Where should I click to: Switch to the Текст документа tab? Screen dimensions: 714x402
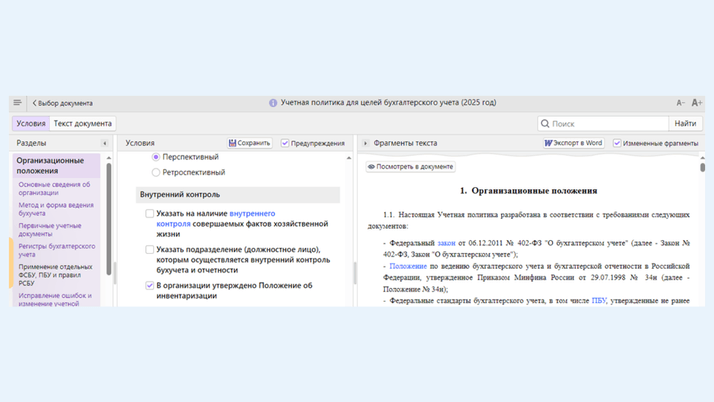pos(83,124)
